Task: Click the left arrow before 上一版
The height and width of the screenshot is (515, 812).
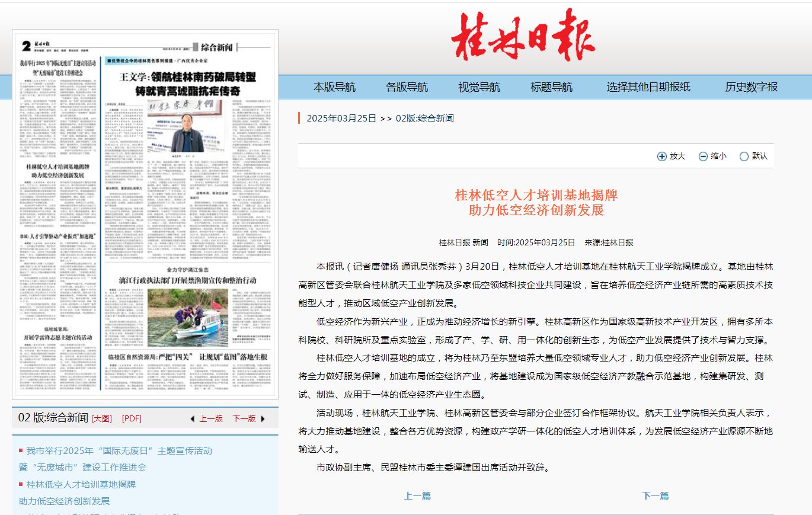Action: (x=192, y=419)
